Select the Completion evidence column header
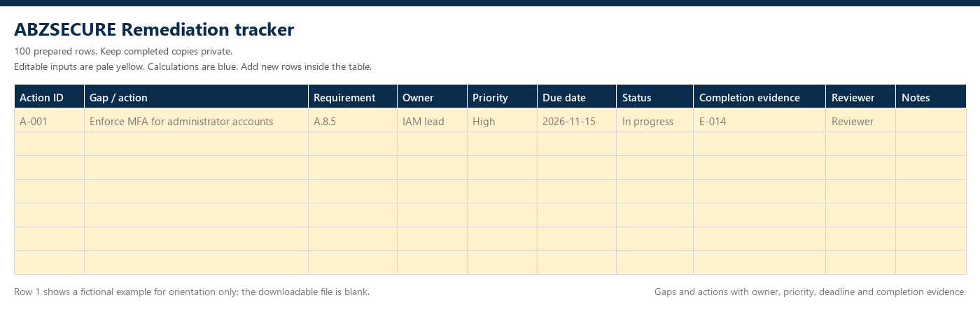 pyautogui.click(x=759, y=97)
